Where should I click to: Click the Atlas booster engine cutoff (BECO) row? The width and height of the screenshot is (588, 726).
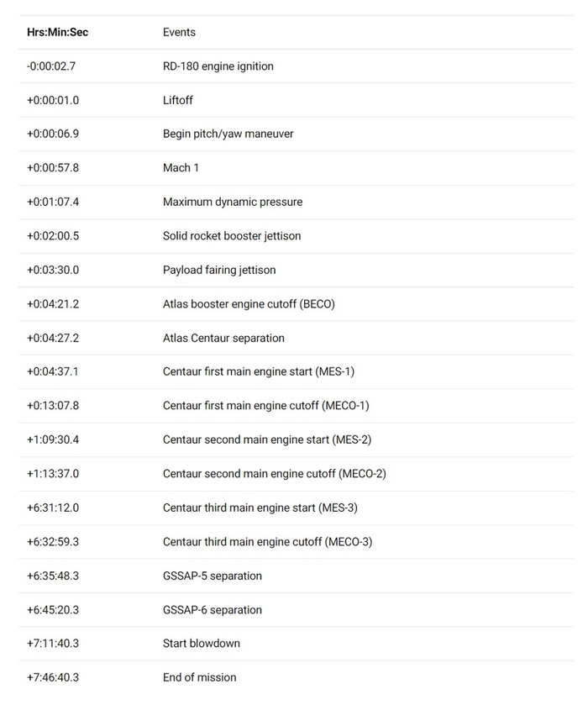(248, 304)
